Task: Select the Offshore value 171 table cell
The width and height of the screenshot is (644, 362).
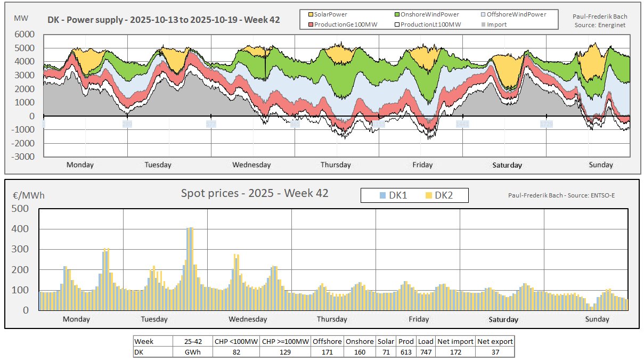Action: point(327,351)
